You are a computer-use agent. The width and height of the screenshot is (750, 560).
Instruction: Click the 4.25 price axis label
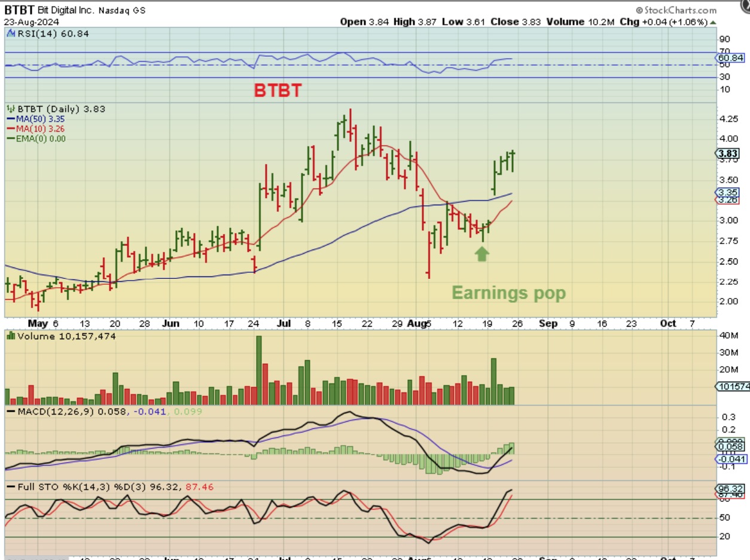tap(727, 119)
